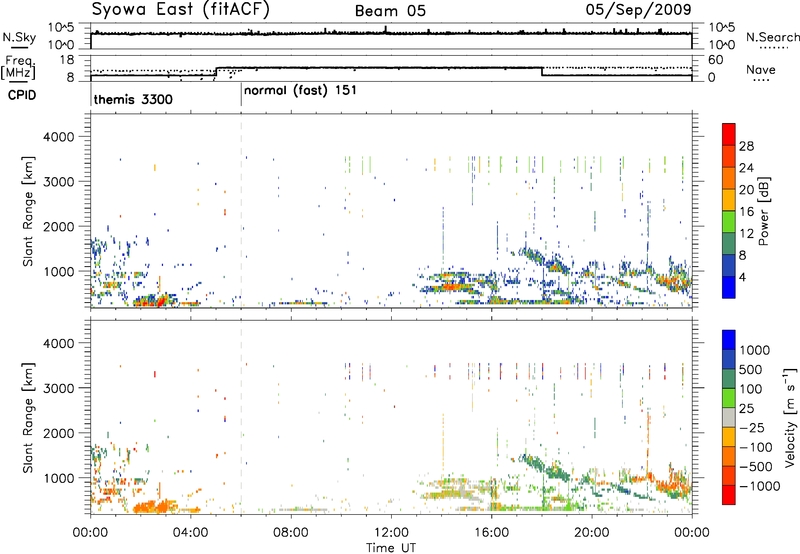The width and height of the screenshot is (800, 554).
Task: Click the '12:00' time tick label
Action: [391, 533]
